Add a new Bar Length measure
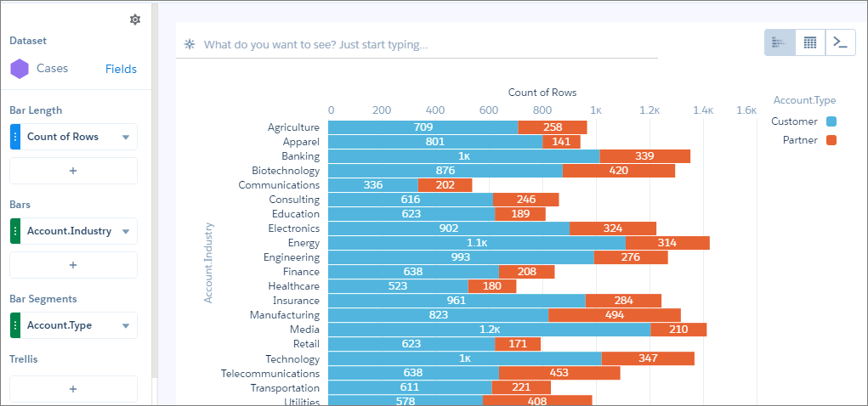 (73, 171)
